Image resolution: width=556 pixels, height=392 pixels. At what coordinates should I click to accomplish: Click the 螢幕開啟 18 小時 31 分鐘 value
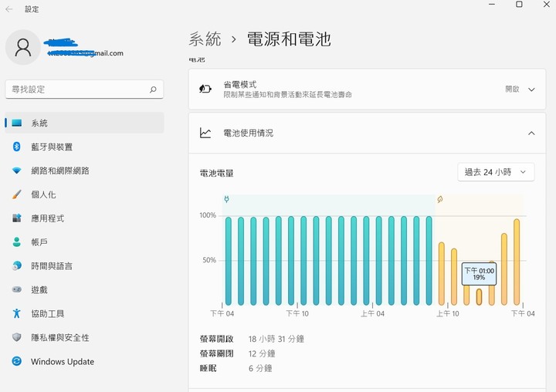click(x=276, y=340)
